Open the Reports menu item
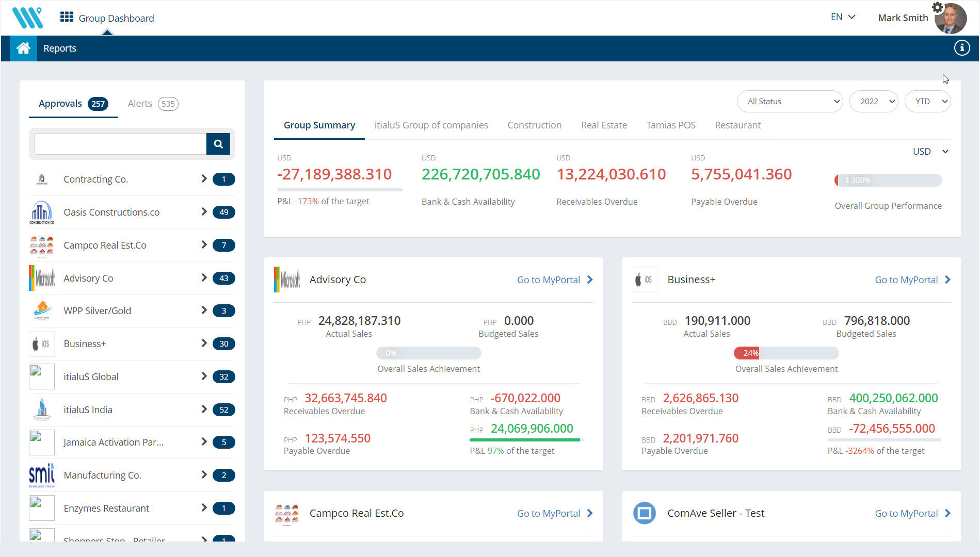The height and width of the screenshot is (557, 980). point(60,48)
